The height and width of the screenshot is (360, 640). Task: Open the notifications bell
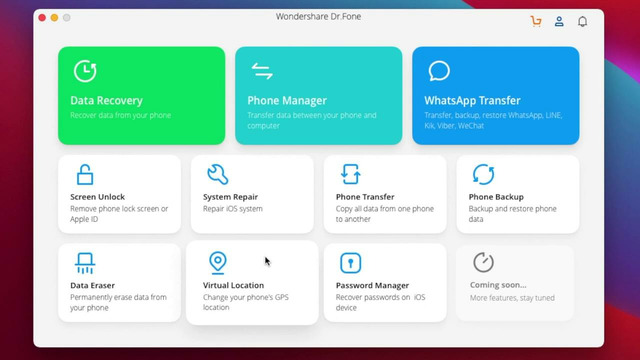pyautogui.click(x=582, y=21)
